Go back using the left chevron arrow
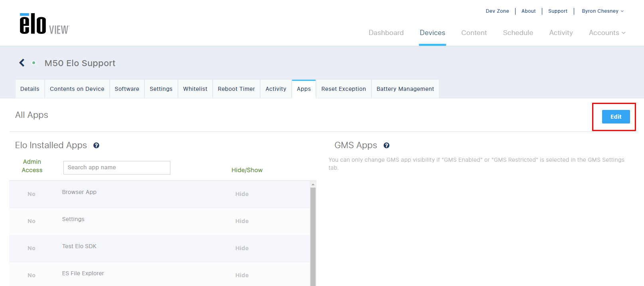This screenshot has width=644, height=286. (x=22, y=63)
